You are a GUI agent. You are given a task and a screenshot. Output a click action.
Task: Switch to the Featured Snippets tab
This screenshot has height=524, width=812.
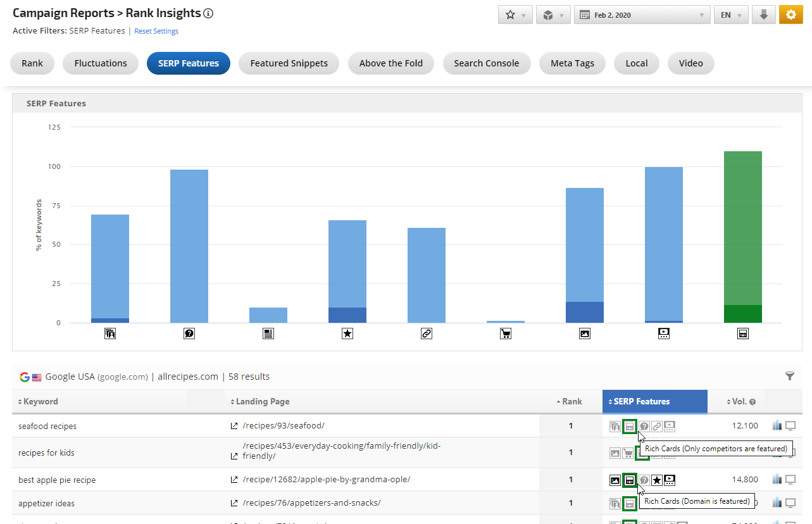(x=289, y=63)
